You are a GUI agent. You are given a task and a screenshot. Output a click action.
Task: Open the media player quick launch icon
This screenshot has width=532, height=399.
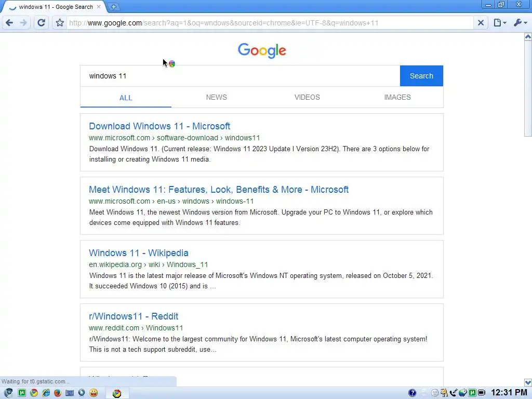(x=82, y=393)
